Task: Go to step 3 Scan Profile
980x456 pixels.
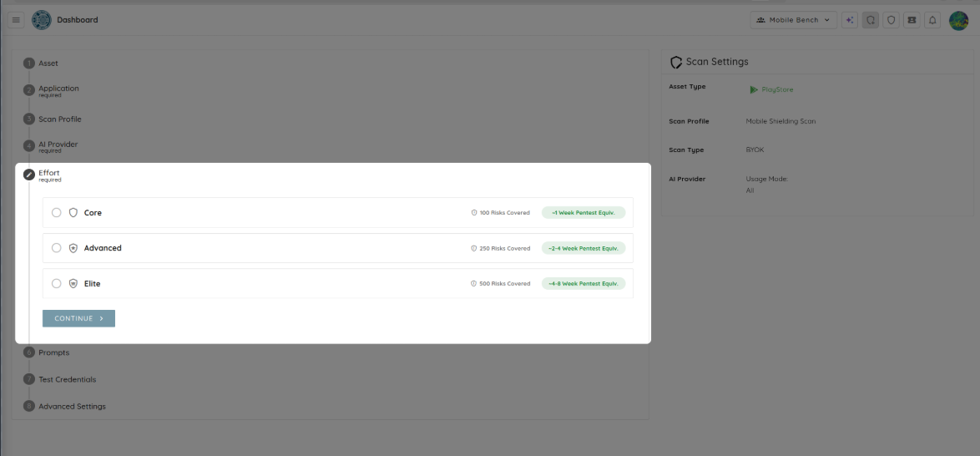Action: [x=53, y=119]
